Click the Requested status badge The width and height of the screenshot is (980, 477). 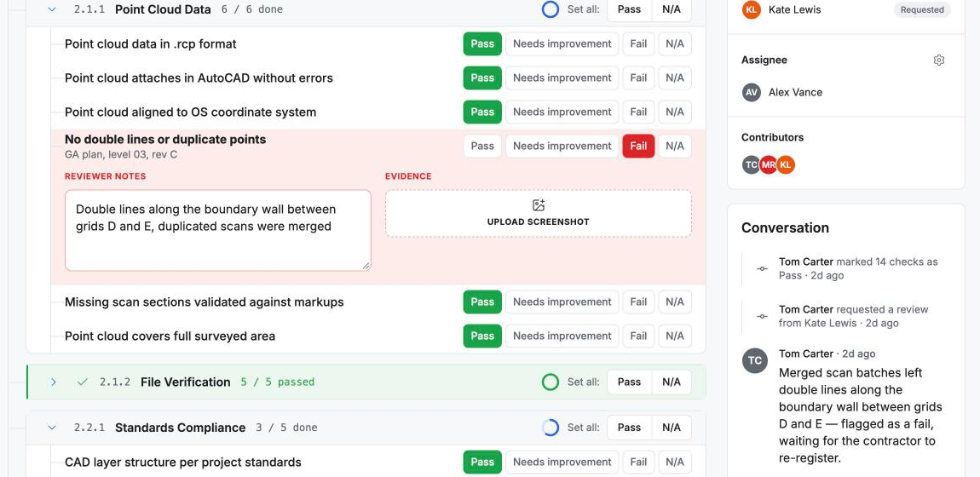[x=922, y=9]
